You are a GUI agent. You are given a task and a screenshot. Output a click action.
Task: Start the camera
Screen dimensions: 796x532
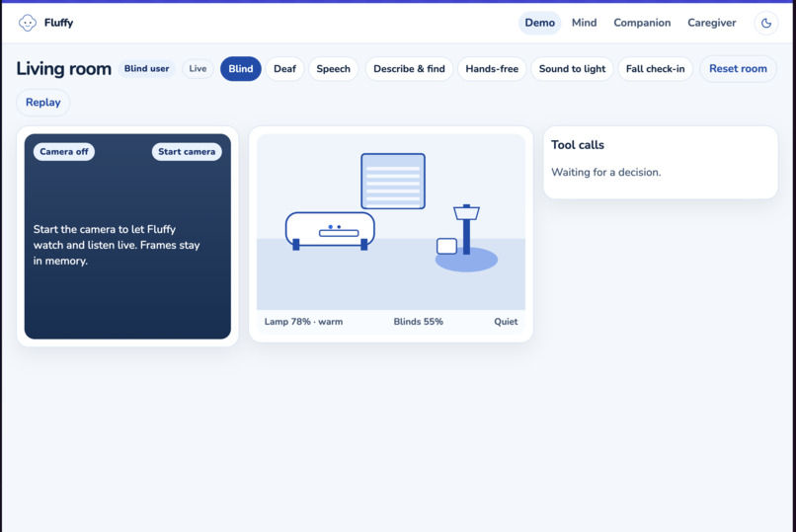187,152
